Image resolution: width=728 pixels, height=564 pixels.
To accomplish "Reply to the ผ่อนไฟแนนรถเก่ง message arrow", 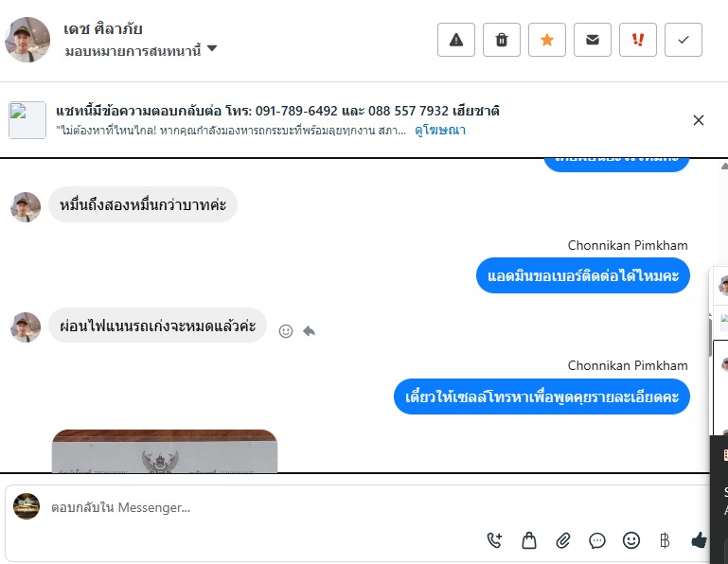I will pyautogui.click(x=309, y=331).
